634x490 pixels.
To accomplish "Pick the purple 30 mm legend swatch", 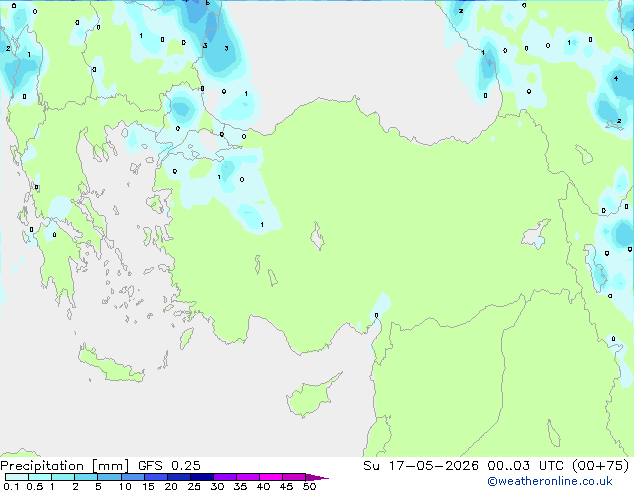I will click(x=225, y=477).
